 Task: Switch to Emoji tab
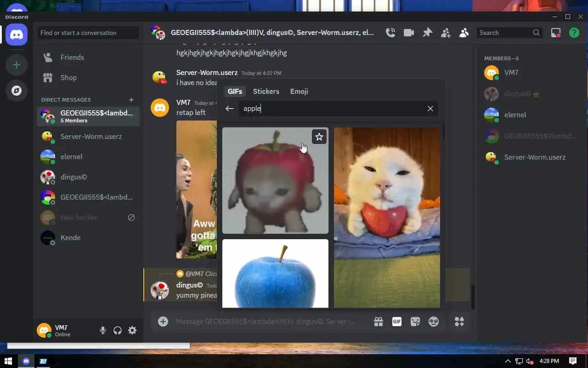299,92
